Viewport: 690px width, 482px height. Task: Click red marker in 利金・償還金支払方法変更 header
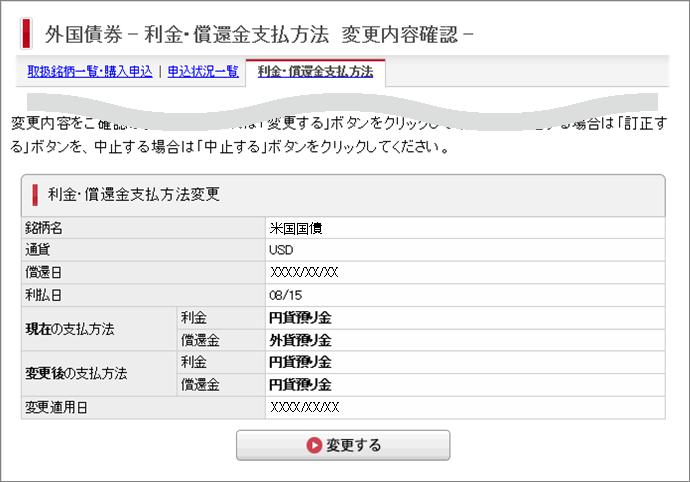pos(35,194)
